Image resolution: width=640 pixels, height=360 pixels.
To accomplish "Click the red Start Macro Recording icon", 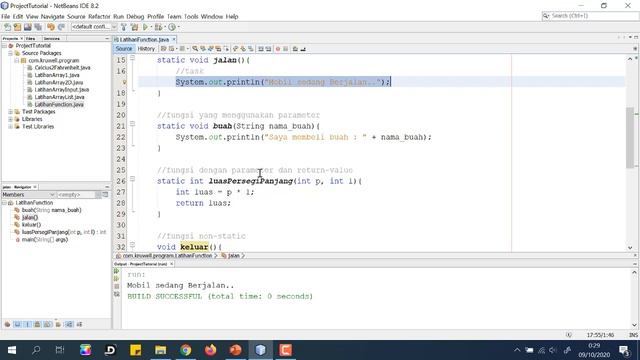I will [x=278, y=49].
